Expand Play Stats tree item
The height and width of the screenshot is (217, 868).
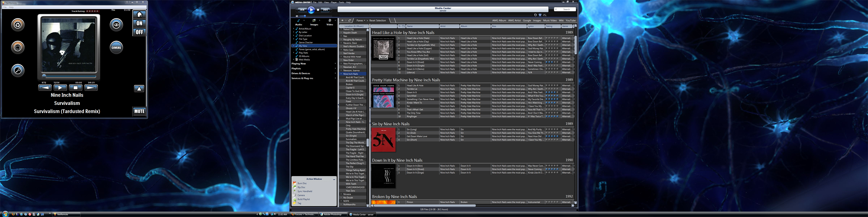pyautogui.click(x=294, y=53)
